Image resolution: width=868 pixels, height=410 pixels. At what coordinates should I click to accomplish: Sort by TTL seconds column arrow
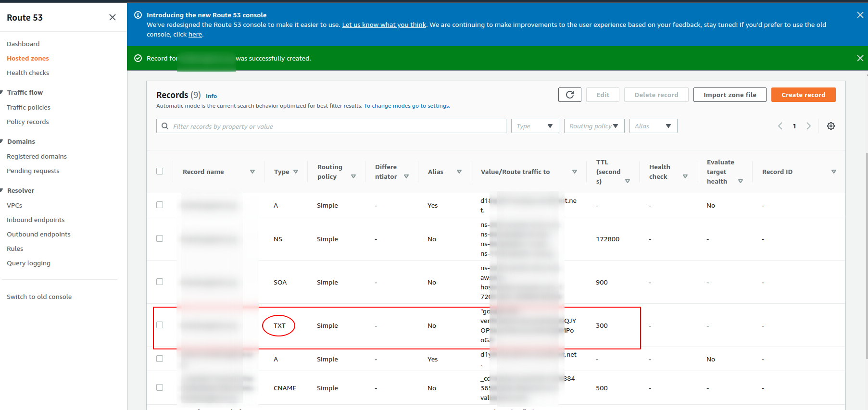(x=628, y=181)
